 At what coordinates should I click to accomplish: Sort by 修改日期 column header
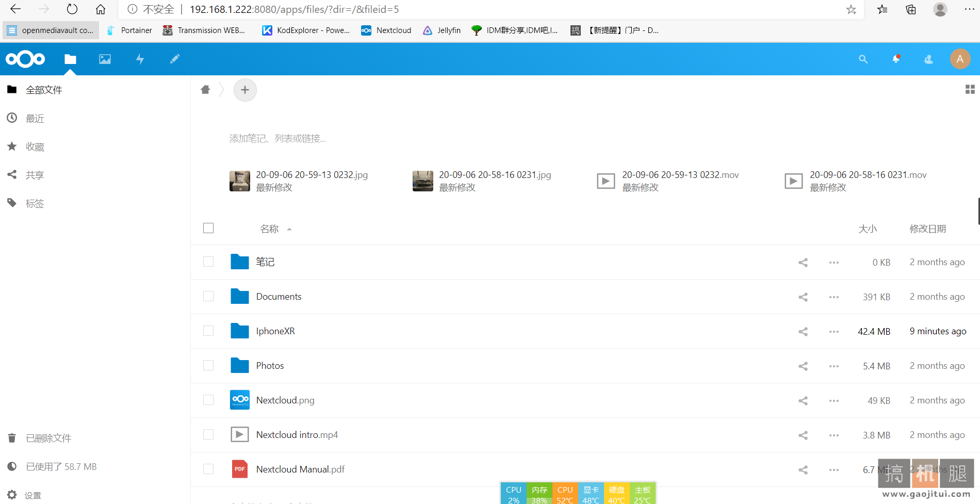(x=927, y=229)
